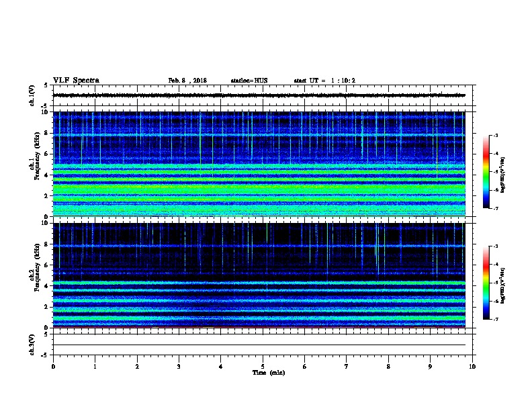This screenshot has height=411, width=532.
Task: Click the color scale bar beside ch.2 spectrogram
Action: (486, 283)
